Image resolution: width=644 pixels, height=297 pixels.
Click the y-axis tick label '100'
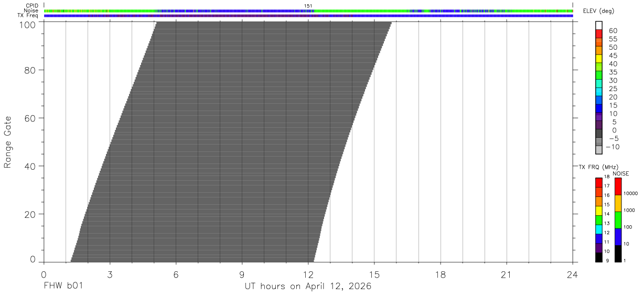point(28,24)
